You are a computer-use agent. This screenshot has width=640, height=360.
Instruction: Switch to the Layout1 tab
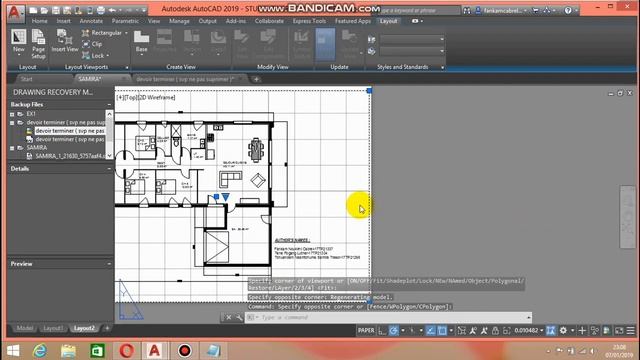tap(53, 328)
